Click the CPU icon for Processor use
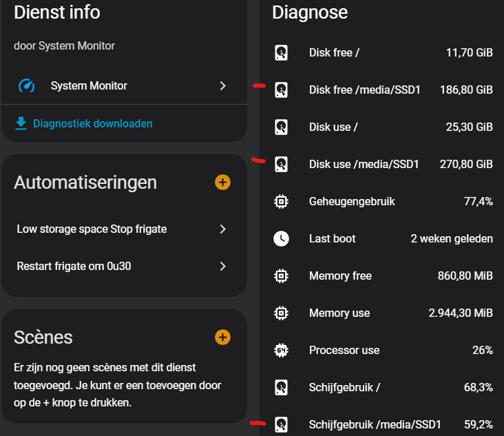 pyautogui.click(x=281, y=350)
